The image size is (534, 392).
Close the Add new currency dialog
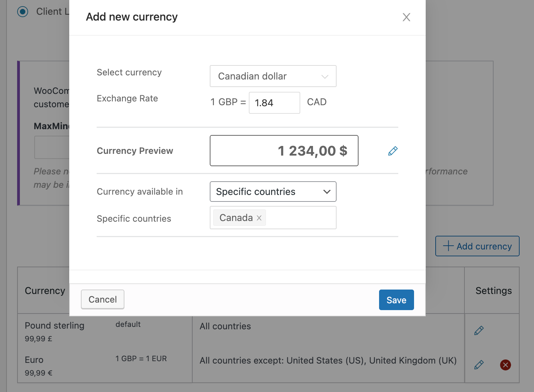[406, 17]
